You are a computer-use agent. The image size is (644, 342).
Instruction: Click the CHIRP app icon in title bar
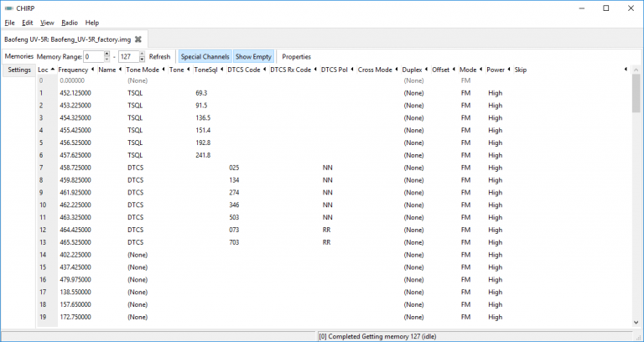pos(8,8)
